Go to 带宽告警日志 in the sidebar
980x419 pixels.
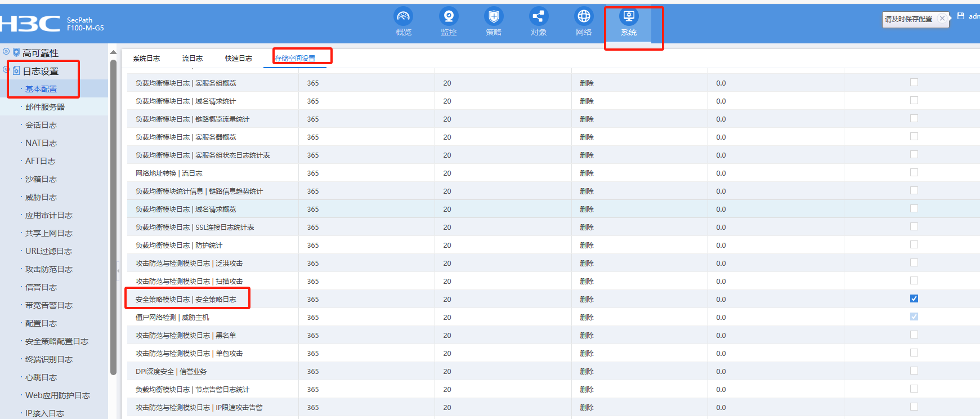click(49, 305)
